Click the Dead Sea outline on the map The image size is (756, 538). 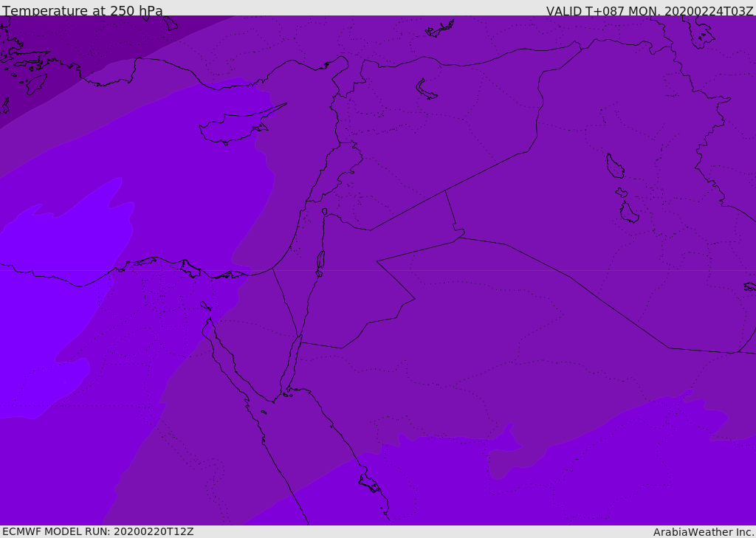pyautogui.click(x=320, y=261)
